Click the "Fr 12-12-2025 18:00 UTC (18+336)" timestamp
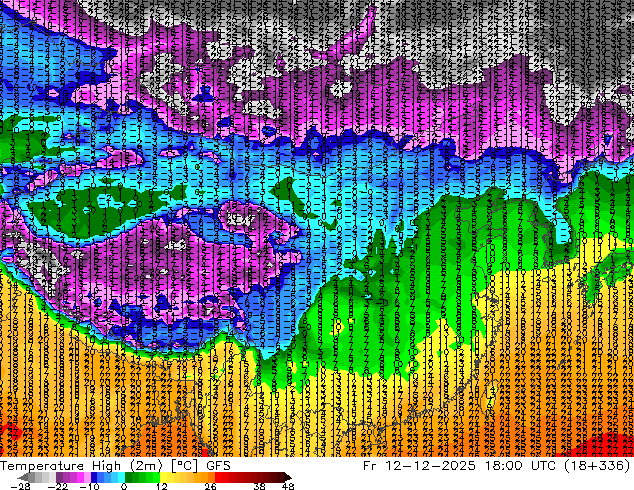This screenshot has width=634, height=490. tap(497, 466)
